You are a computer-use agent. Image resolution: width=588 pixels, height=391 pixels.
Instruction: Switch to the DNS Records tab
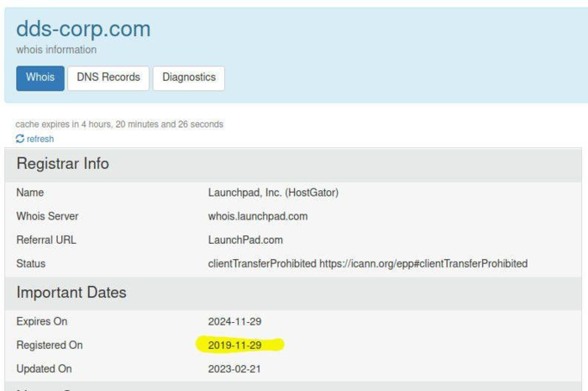tap(108, 77)
